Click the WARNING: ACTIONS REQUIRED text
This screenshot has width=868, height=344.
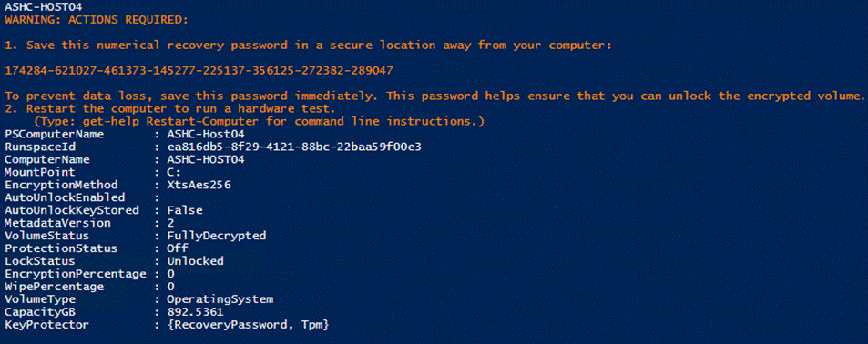click(x=97, y=20)
